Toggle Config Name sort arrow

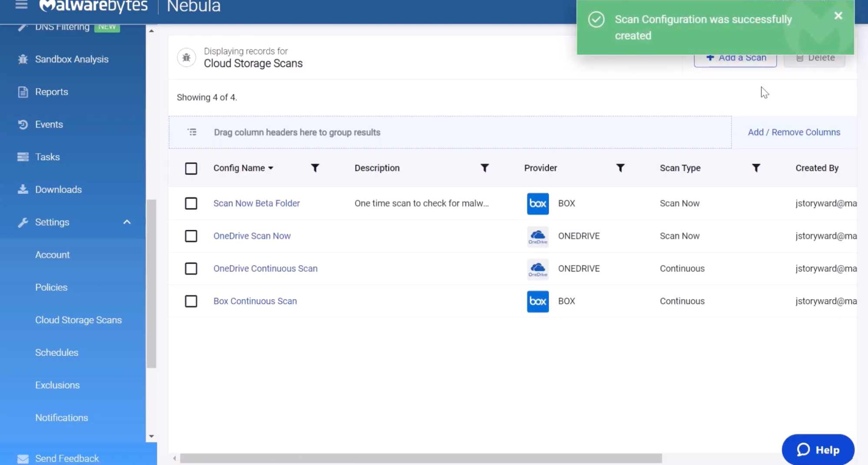271,168
